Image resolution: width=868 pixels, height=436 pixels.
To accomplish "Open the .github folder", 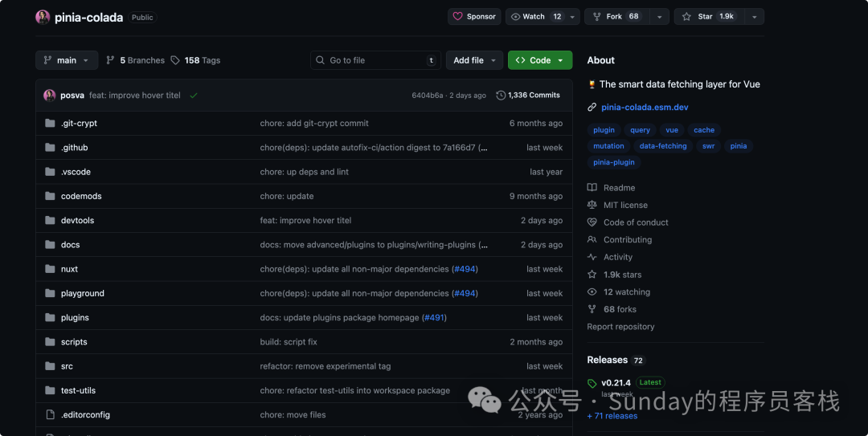I will [74, 148].
